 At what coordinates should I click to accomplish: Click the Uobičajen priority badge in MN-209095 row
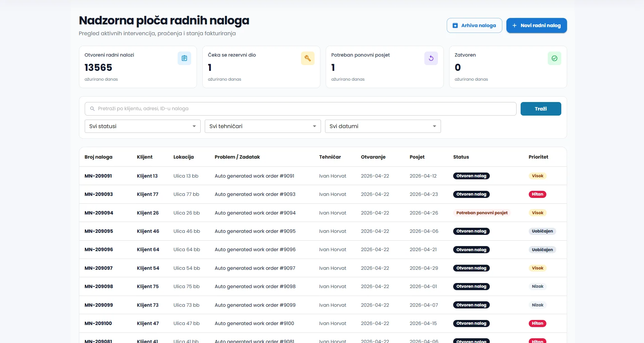click(x=542, y=231)
